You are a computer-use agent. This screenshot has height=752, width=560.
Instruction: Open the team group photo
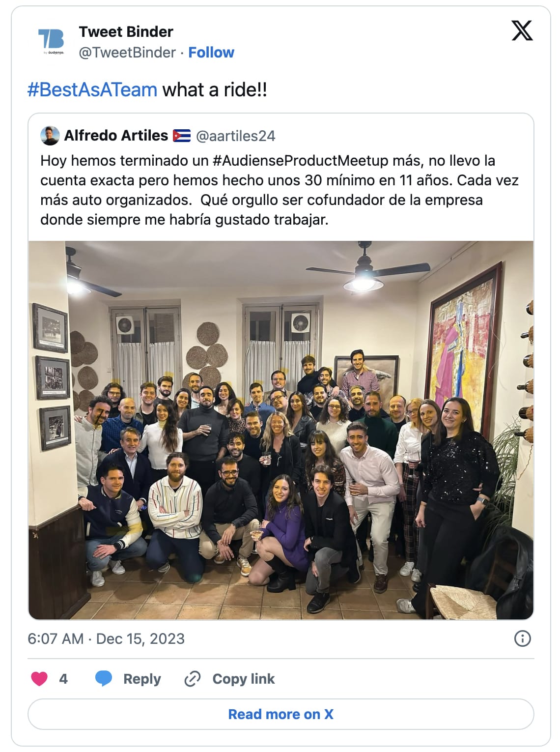point(281,430)
